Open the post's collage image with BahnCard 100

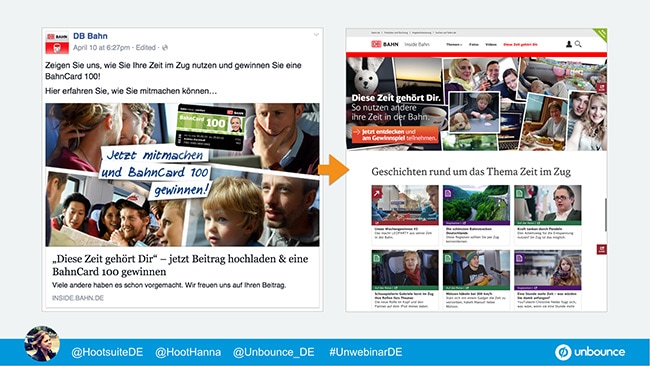pyautogui.click(x=182, y=175)
